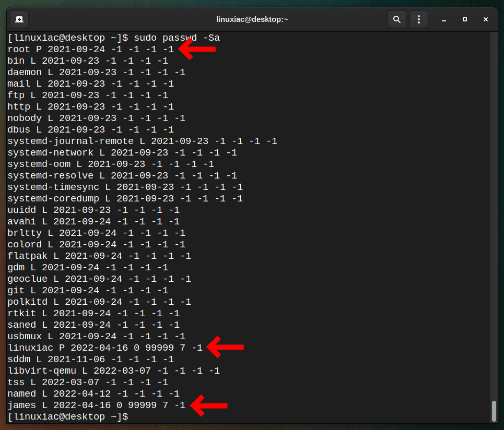Click the sddm L 2021-11-06 row

click(91, 360)
